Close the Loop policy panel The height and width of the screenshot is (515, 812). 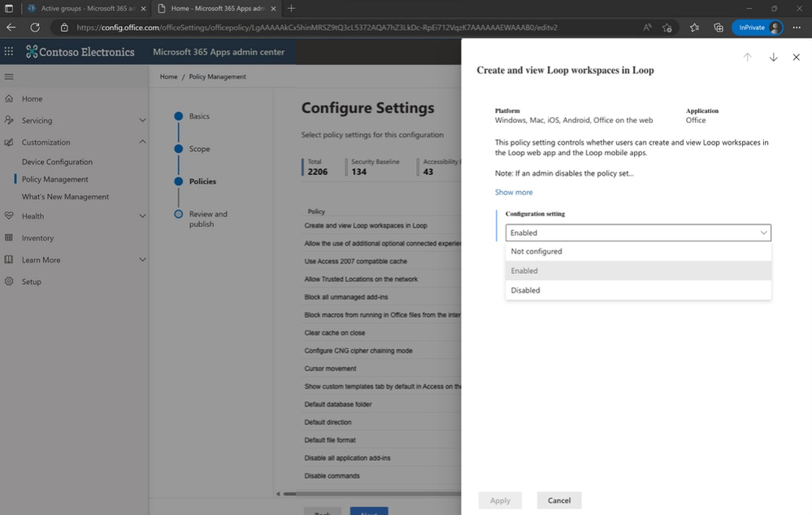(x=797, y=57)
